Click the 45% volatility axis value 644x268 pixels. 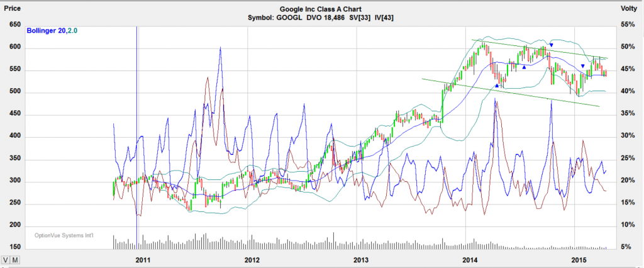click(x=628, y=69)
